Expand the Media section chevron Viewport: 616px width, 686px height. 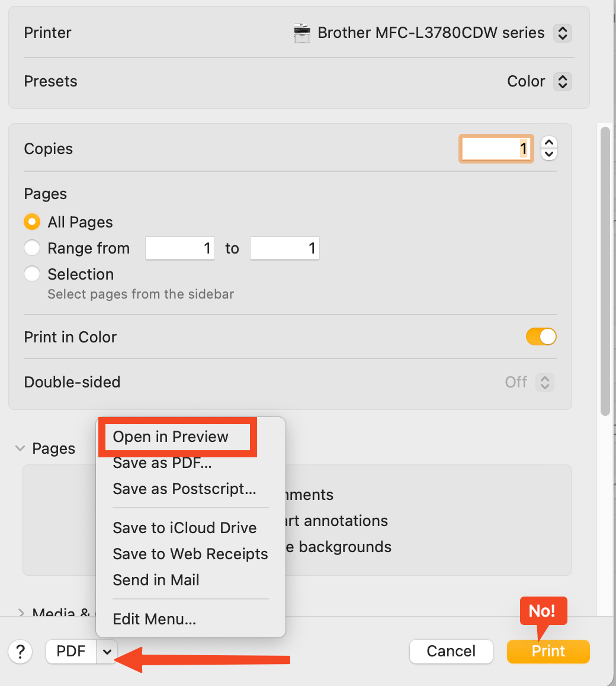coord(20,613)
